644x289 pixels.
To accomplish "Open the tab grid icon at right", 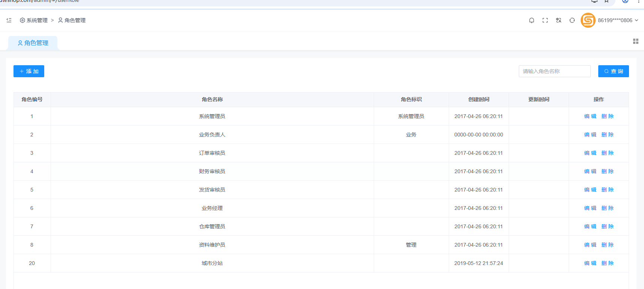I will (635, 41).
